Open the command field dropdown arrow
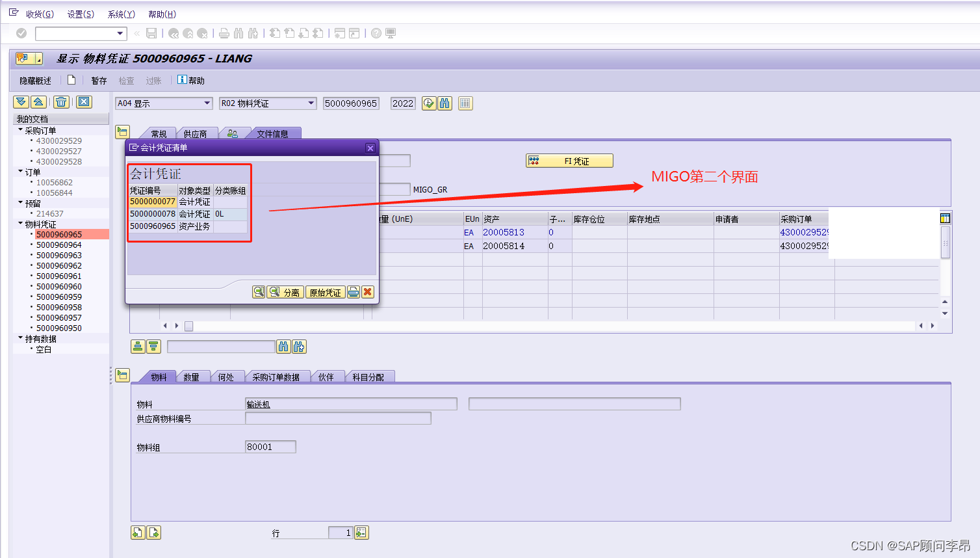 click(x=120, y=33)
